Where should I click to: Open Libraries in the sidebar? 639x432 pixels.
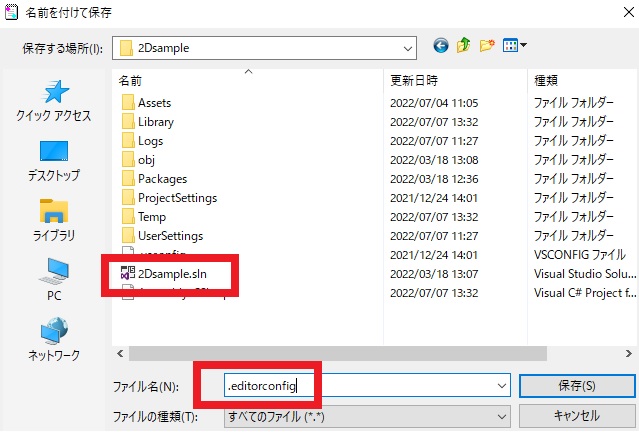tap(54, 220)
